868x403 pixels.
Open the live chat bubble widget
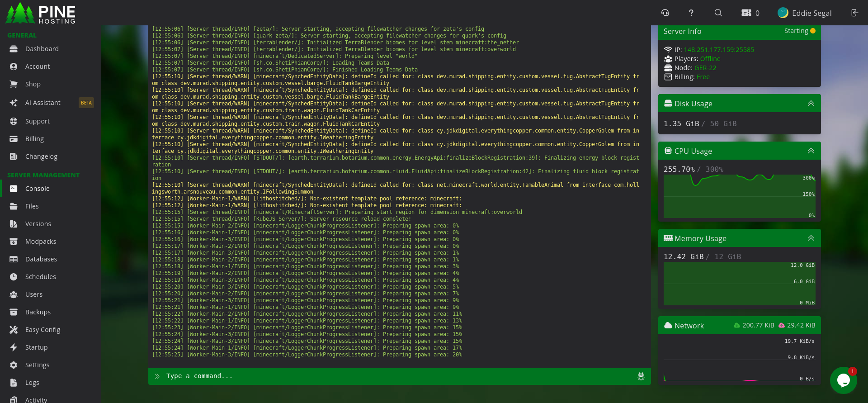click(x=843, y=380)
